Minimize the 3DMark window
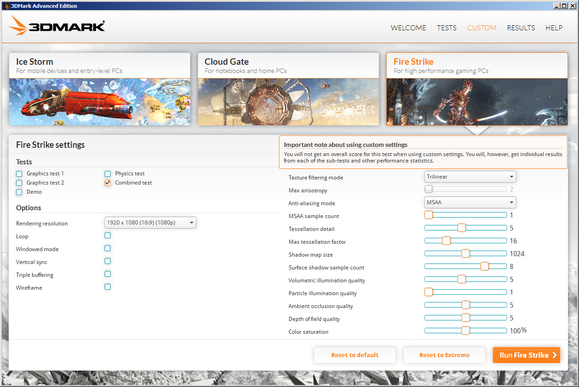This screenshot has height=387, width=579. 556,6
